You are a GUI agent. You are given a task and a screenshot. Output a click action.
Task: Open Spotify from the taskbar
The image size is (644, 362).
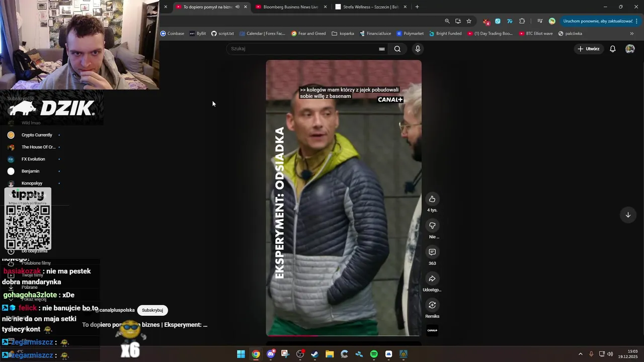[x=374, y=354]
